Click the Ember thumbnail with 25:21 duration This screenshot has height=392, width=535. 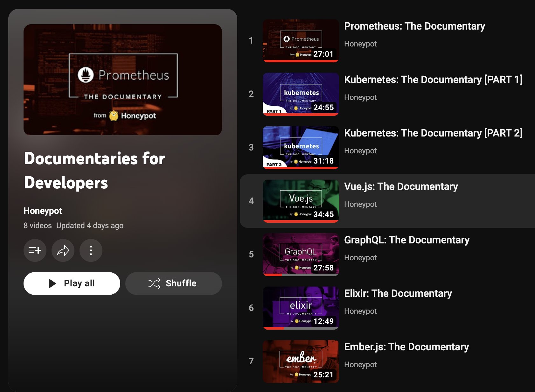[x=301, y=361]
